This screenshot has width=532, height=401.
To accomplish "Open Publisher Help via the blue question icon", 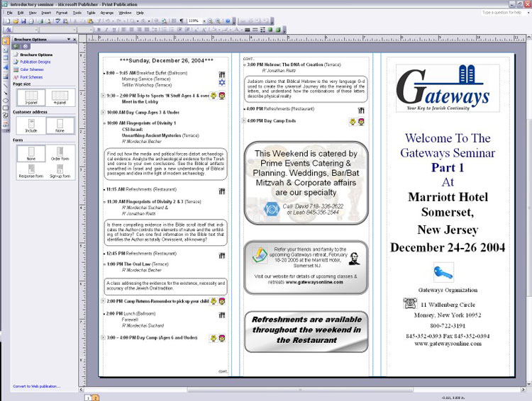I will click(228, 21).
